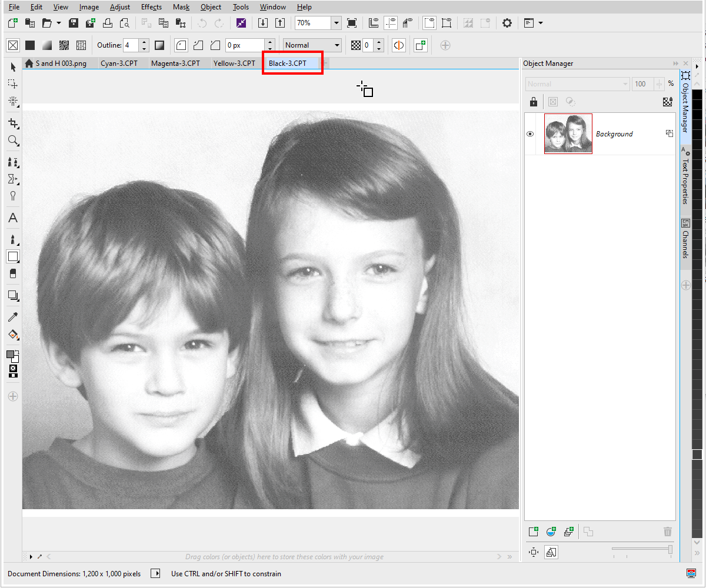Activate the Eyedropper tool

coord(13,316)
